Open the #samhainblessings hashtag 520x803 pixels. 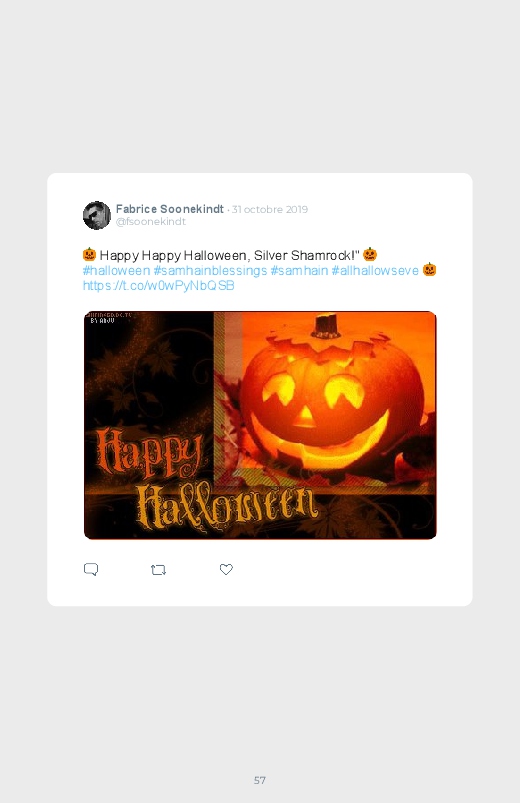[210, 270]
